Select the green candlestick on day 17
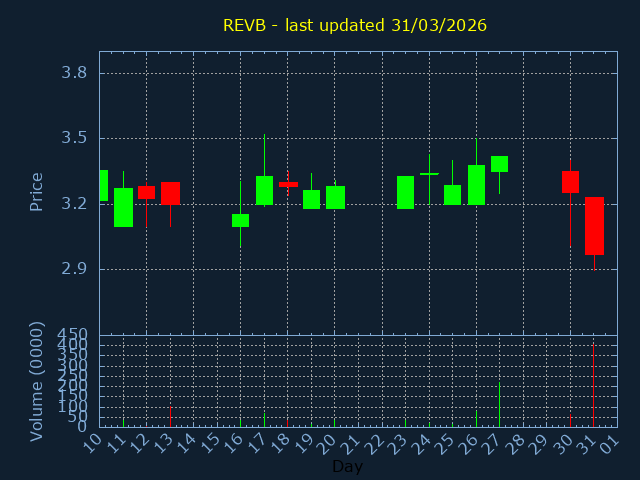The height and width of the screenshot is (480, 640). 264,190
